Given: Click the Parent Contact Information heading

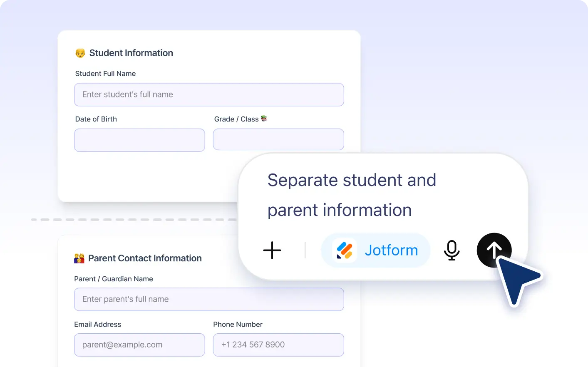Looking at the screenshot, I should point(145,258).
